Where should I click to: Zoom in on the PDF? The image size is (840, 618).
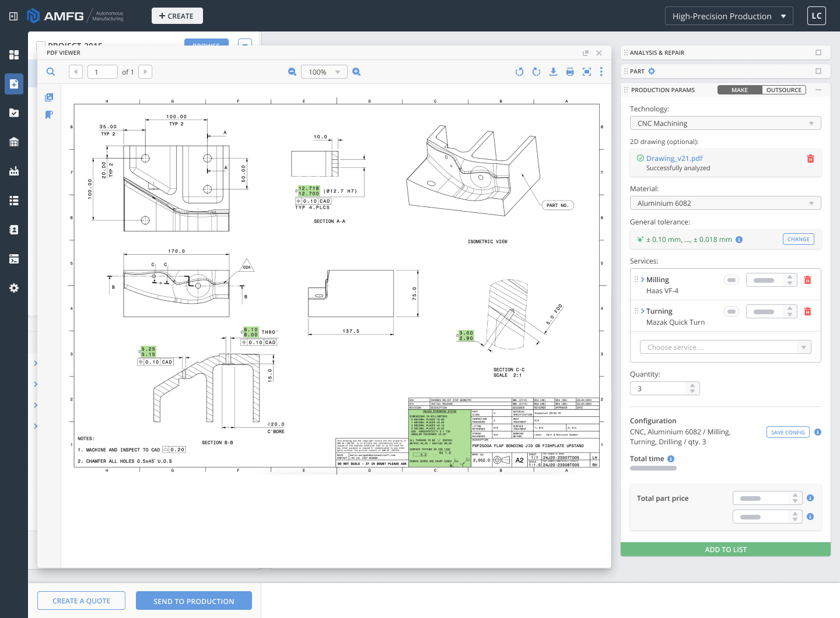(356, 72)
